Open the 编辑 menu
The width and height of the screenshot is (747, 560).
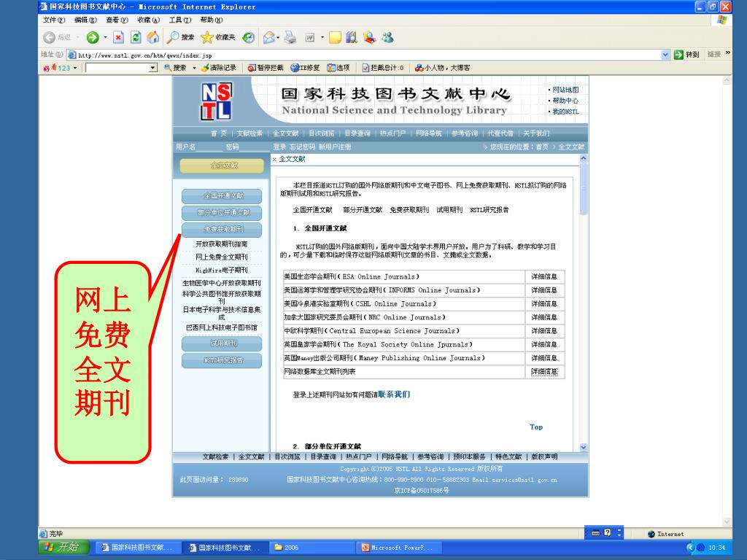click(x=85, y=20)
